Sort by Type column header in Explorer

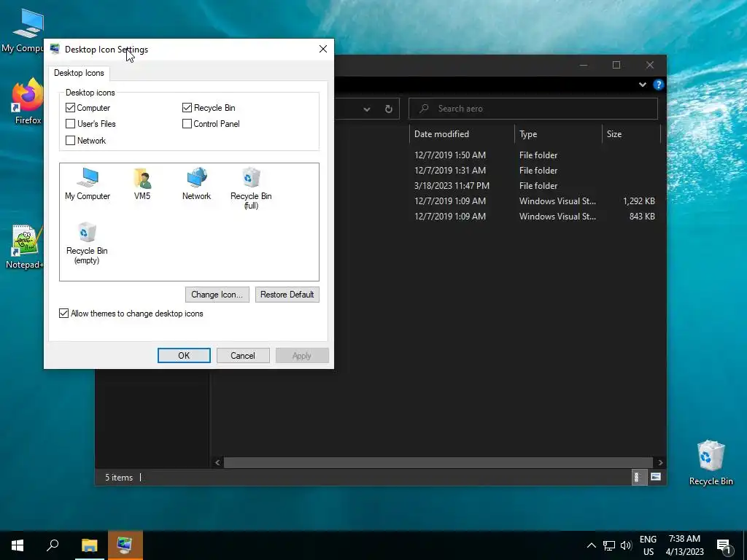tap(558, 134)
